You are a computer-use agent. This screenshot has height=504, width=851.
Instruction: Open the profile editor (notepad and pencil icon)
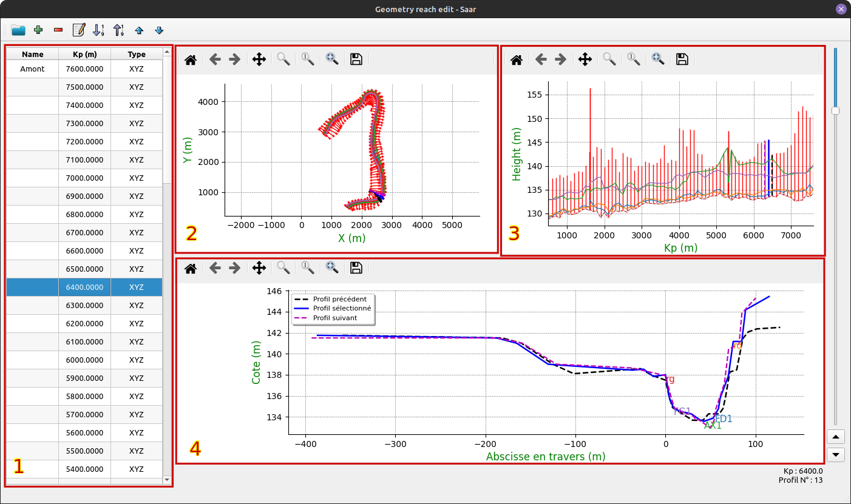pos(78,30)
